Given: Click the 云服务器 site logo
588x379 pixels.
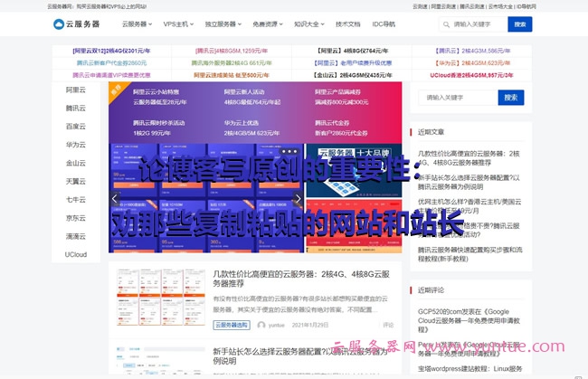Looking at the screenshot, I should [x=76, y=24].
